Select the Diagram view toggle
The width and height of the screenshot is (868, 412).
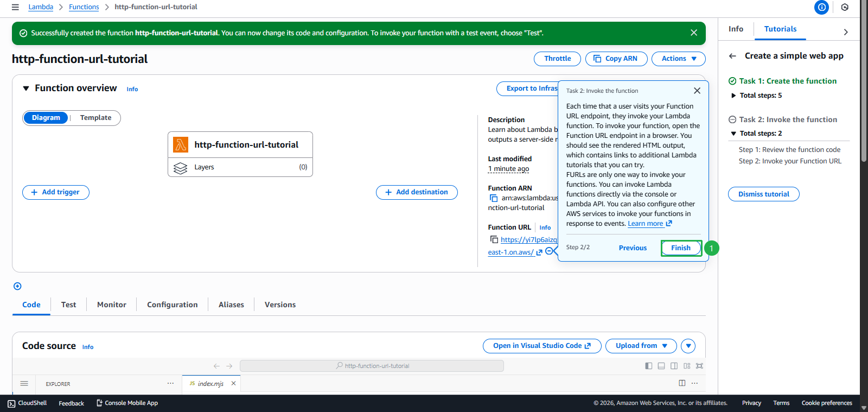tap(46, 118)
